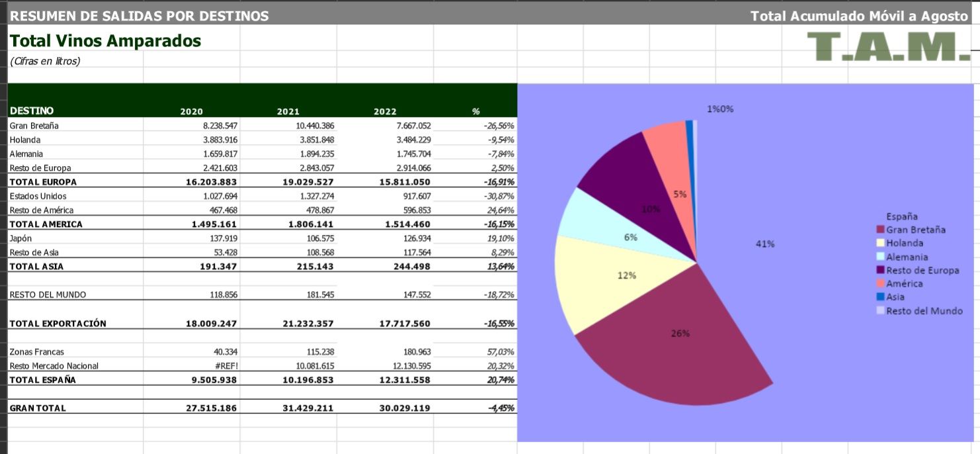980x454 pixels.
Task: Click the TOTAL EXPORTACIÓN row label
Action: (x=58, y=324)
